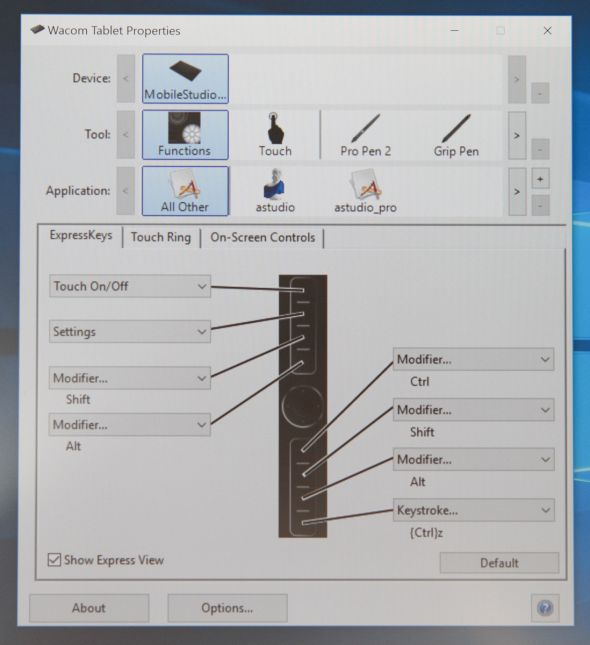Click the Default button
The height and width of the screenshot is (645, 590).
click(499, 563)
